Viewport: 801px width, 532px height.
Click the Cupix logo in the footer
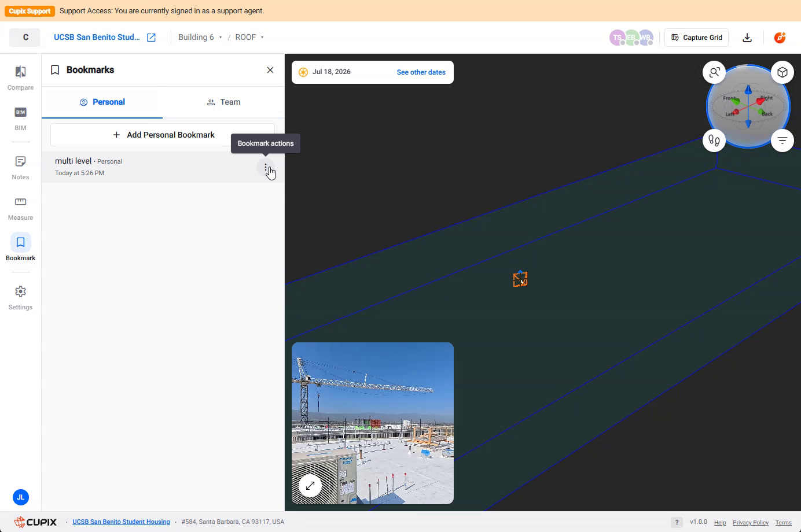tap(36, 522)
